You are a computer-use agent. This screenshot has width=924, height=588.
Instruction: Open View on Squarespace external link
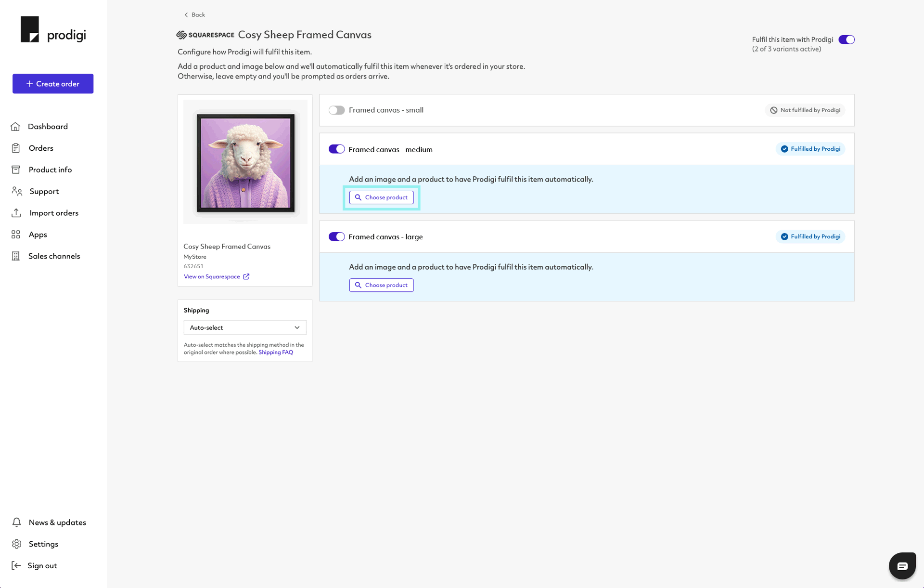tap(216, 277)
